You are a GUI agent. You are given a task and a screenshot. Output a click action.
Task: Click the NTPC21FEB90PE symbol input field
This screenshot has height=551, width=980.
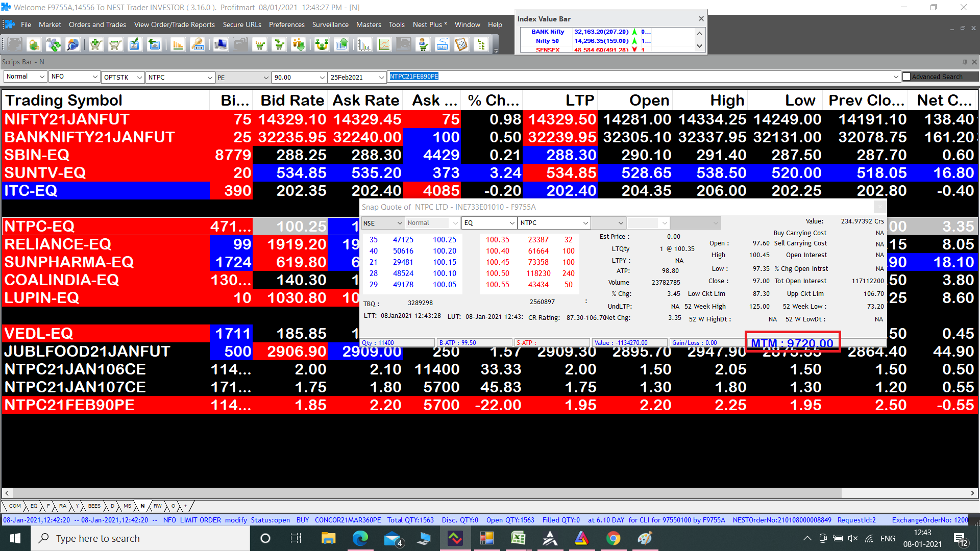pos(643,77)
